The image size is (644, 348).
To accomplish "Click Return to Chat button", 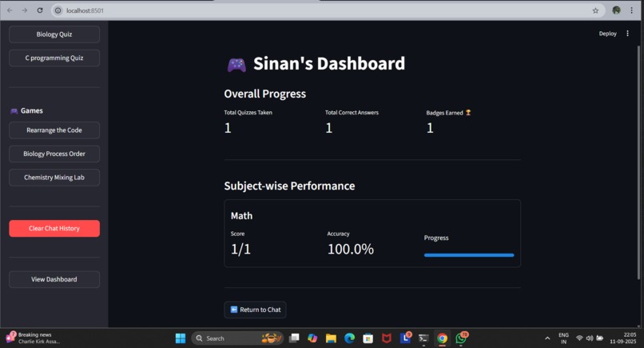I will (x=255, y=310).
